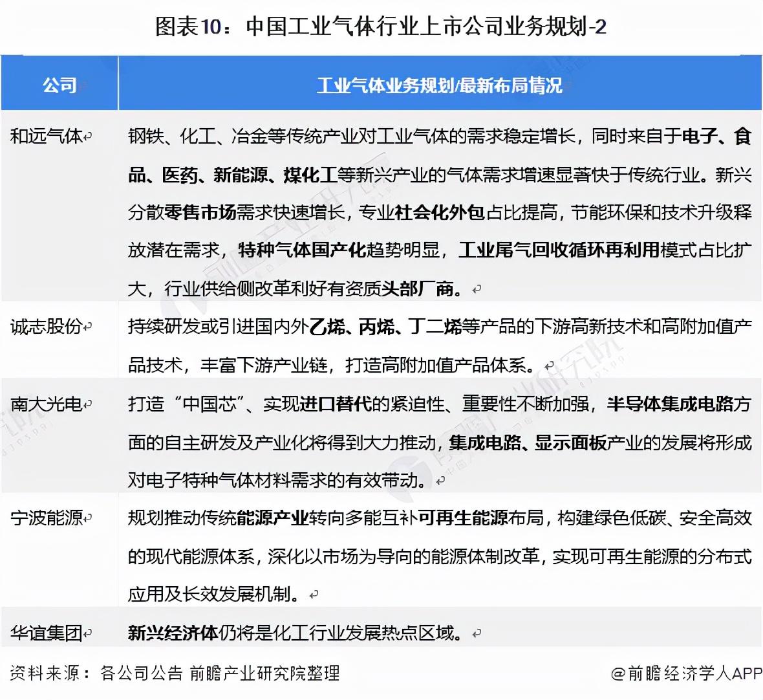Click the bold text 新兴经济体
This screenshot has width=763, height=700.
(173, 633)
